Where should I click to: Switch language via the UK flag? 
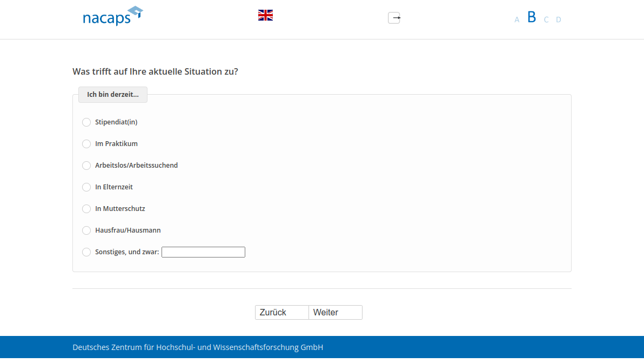point(265,15)
